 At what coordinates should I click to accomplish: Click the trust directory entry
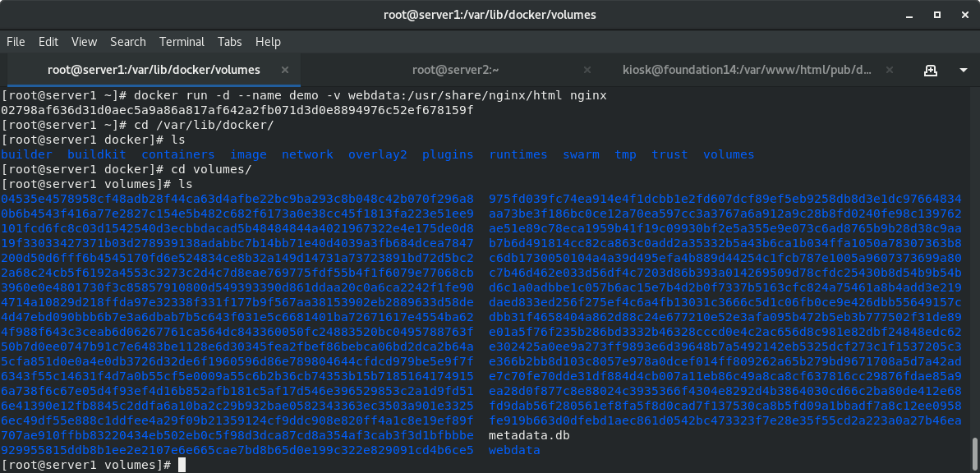670,154
